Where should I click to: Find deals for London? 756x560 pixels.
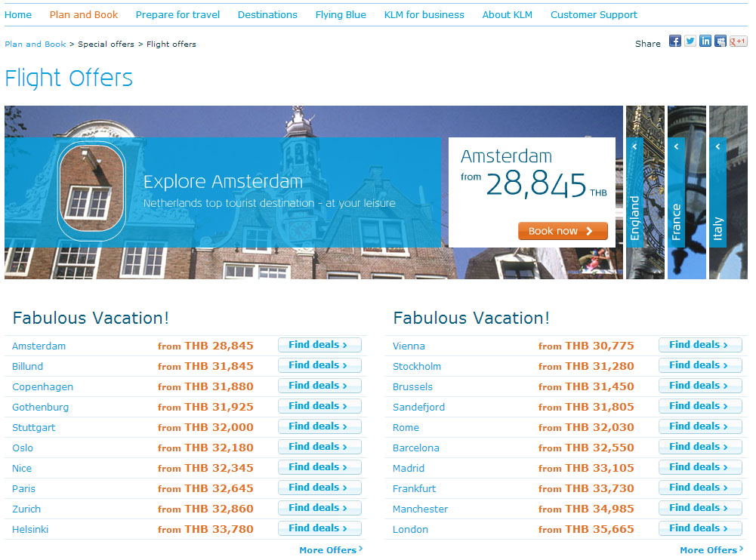click(700, 528)
